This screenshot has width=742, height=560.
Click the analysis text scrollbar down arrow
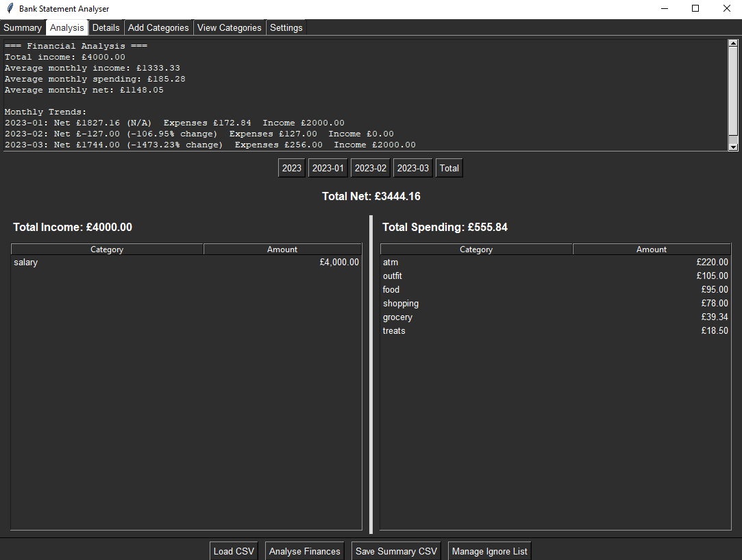pyautogui.click(x=733, y=147)
